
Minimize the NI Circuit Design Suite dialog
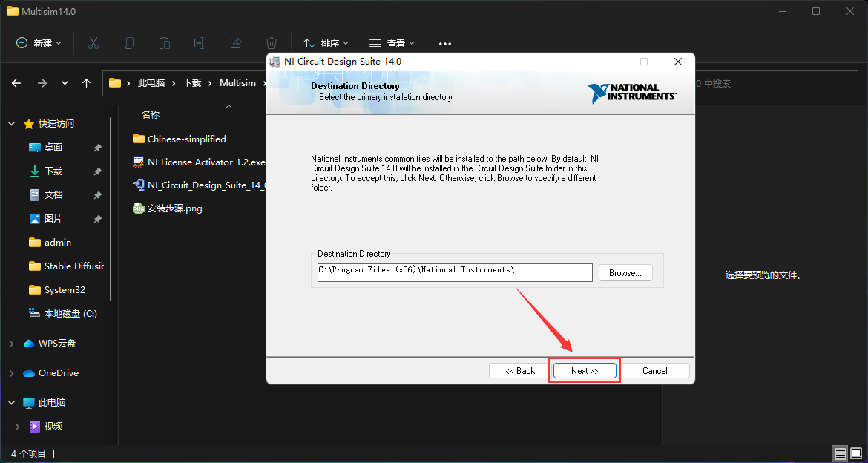[x=610, y=62]
